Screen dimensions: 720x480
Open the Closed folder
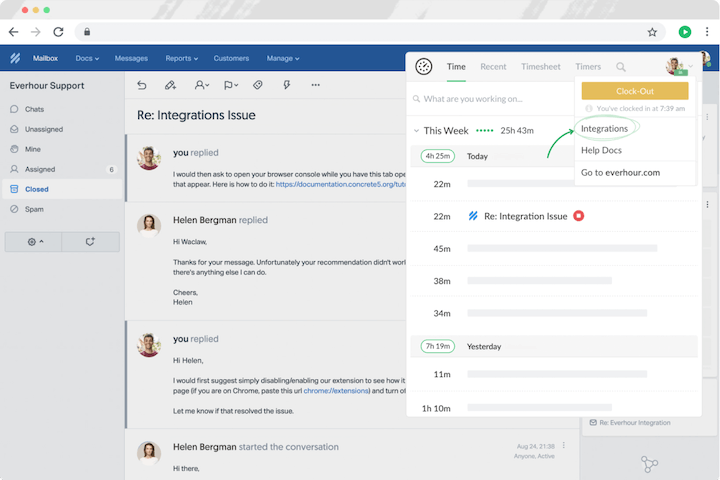pyautogui.click(x=62, y=189)
